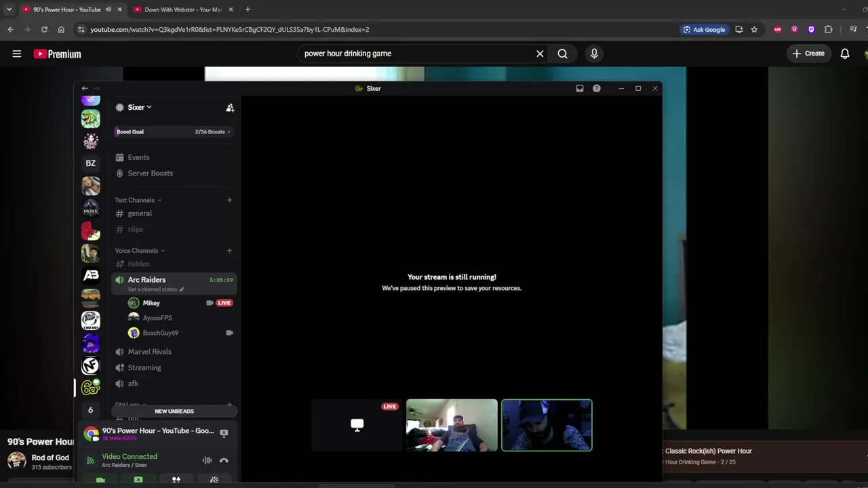Open the Rod of God channel

pos(50,457)
